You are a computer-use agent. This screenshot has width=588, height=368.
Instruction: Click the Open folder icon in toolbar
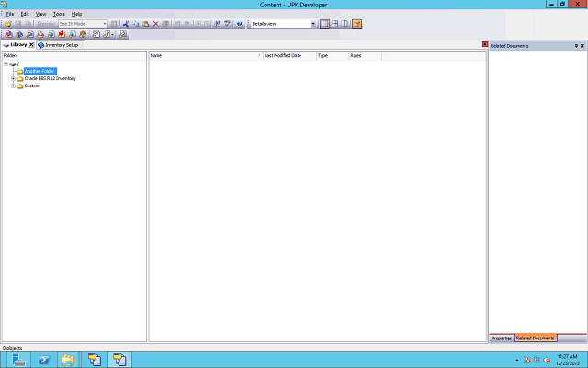(x=8, y=24)
